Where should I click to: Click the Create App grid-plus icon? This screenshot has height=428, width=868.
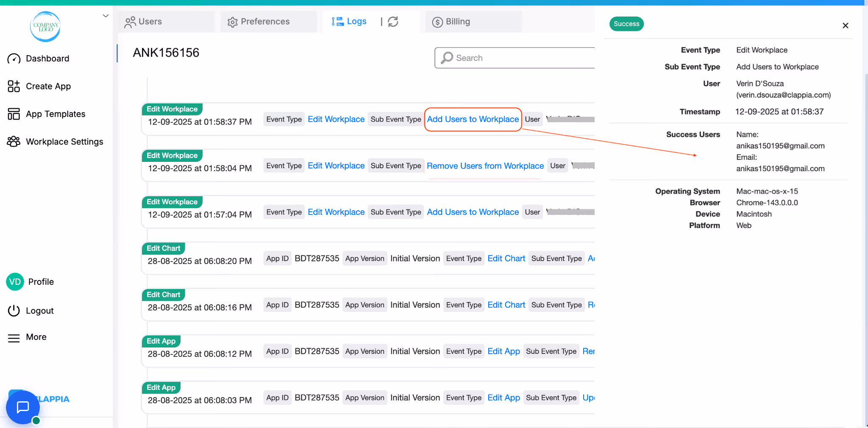[14, 86]
